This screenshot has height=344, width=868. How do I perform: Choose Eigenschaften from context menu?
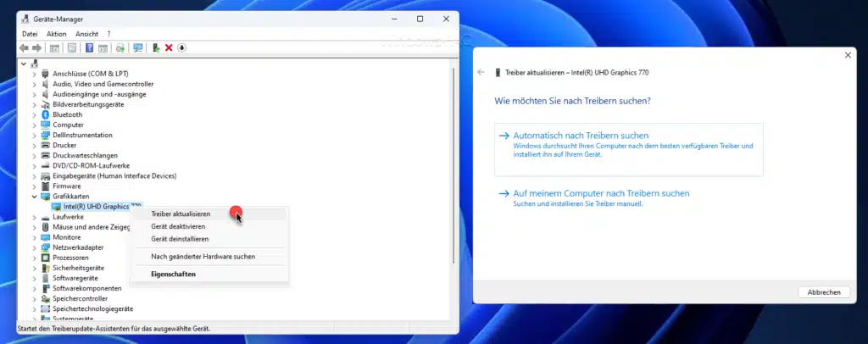(x=209, y=274)
